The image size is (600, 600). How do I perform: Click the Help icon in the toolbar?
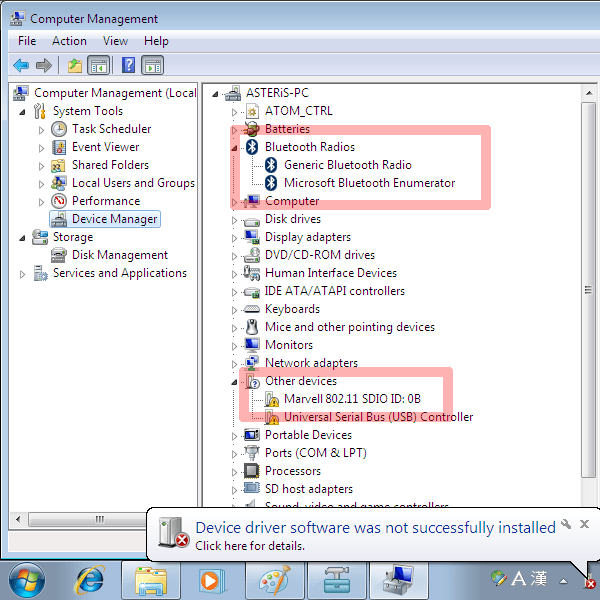[x=128, y=66]
